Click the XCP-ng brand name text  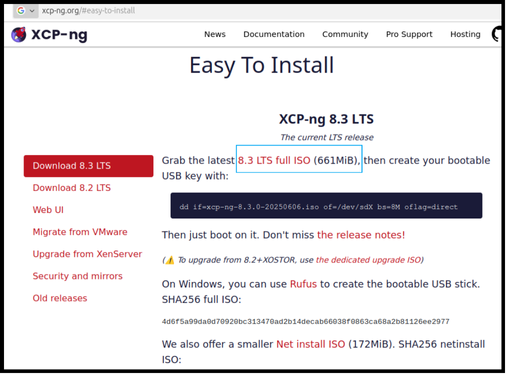pos(59,35)
